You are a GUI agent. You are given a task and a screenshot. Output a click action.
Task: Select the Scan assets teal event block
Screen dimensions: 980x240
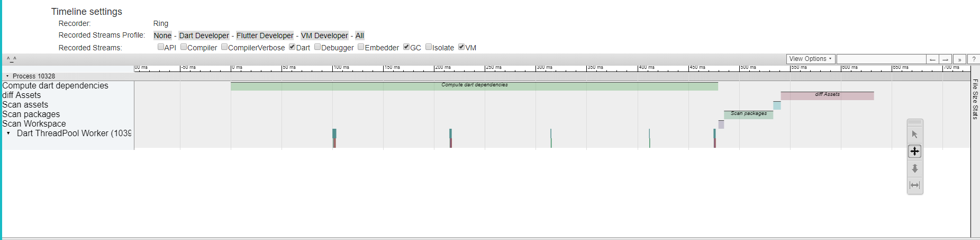pyautogui.click(x=777, y=105)
